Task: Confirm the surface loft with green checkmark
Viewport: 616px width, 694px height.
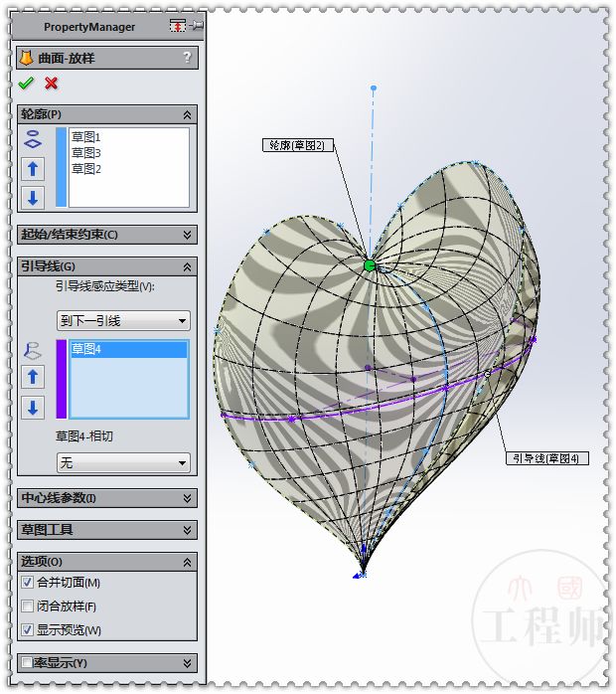Action: 26,84
